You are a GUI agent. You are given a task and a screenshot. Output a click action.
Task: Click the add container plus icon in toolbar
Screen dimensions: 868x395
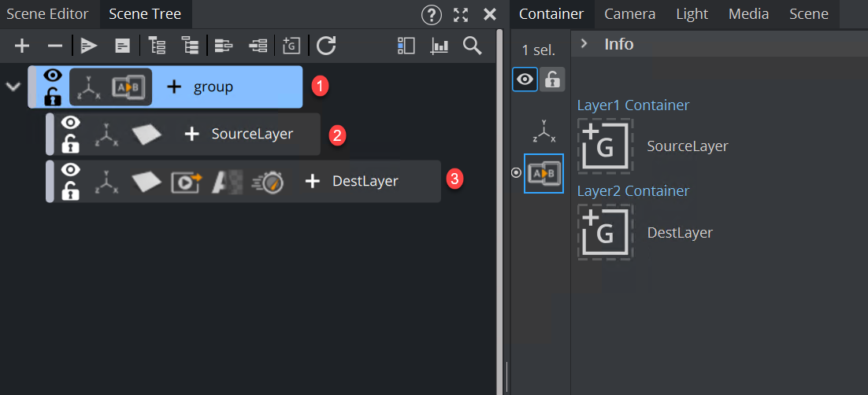click(22, 46)
